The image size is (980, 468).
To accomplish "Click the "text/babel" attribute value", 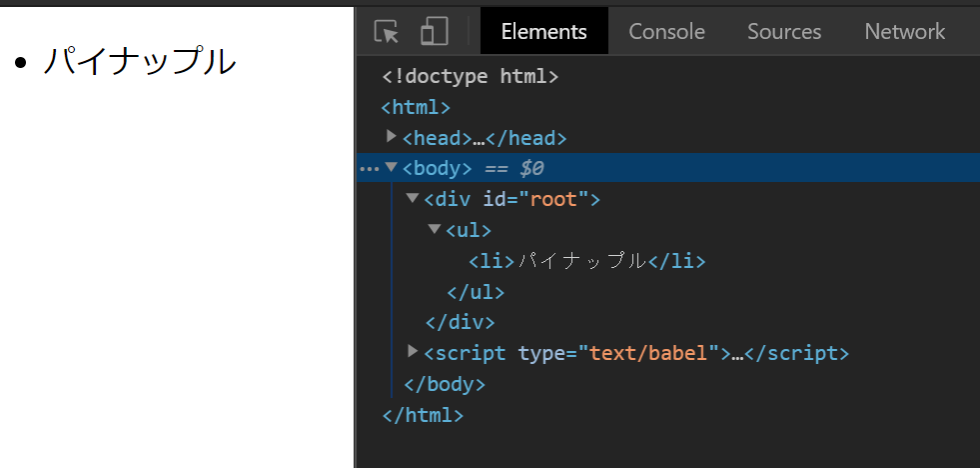I will pyautogui.click(x=648, y=354).
